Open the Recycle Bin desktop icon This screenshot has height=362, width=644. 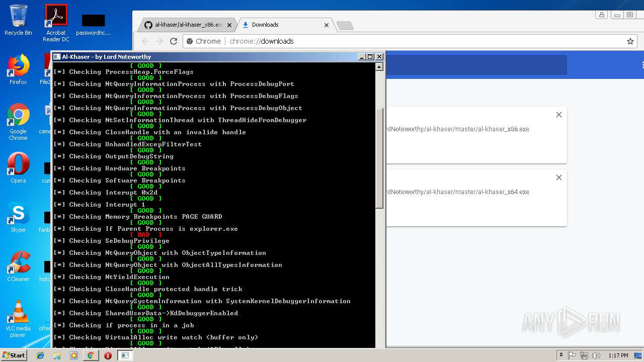18,20
